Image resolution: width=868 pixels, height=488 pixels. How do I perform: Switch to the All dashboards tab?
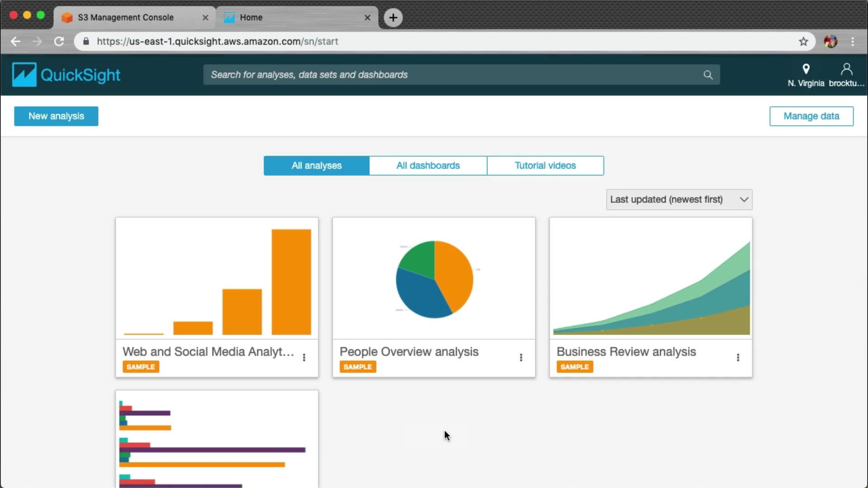tap(428, 166)
